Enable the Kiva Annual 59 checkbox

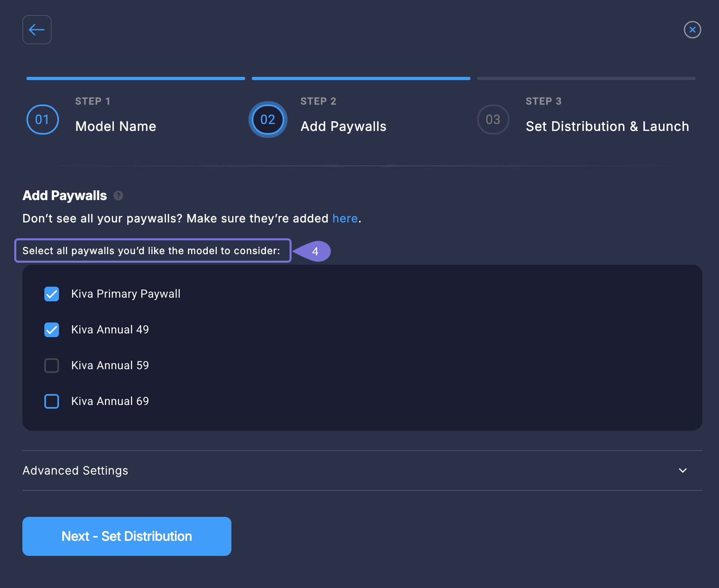51,365
